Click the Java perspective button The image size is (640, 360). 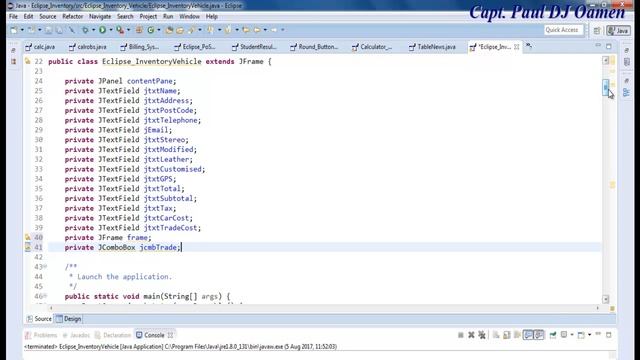point(618,31)
